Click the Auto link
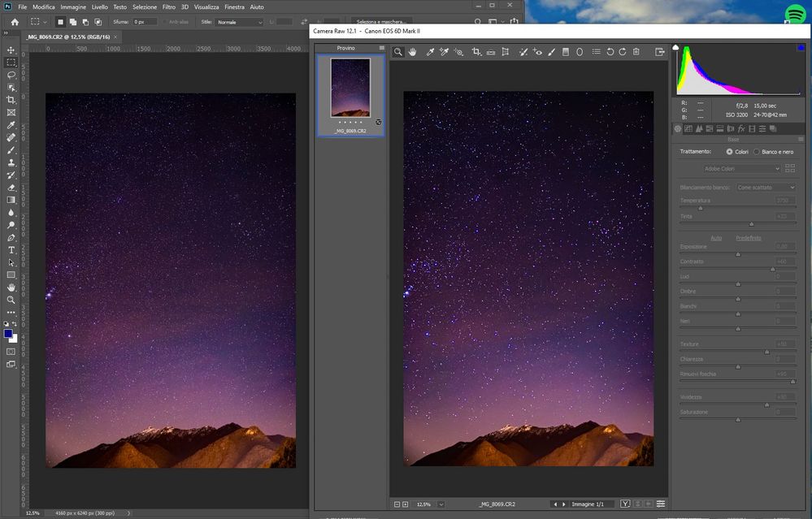 click(716, 238)
